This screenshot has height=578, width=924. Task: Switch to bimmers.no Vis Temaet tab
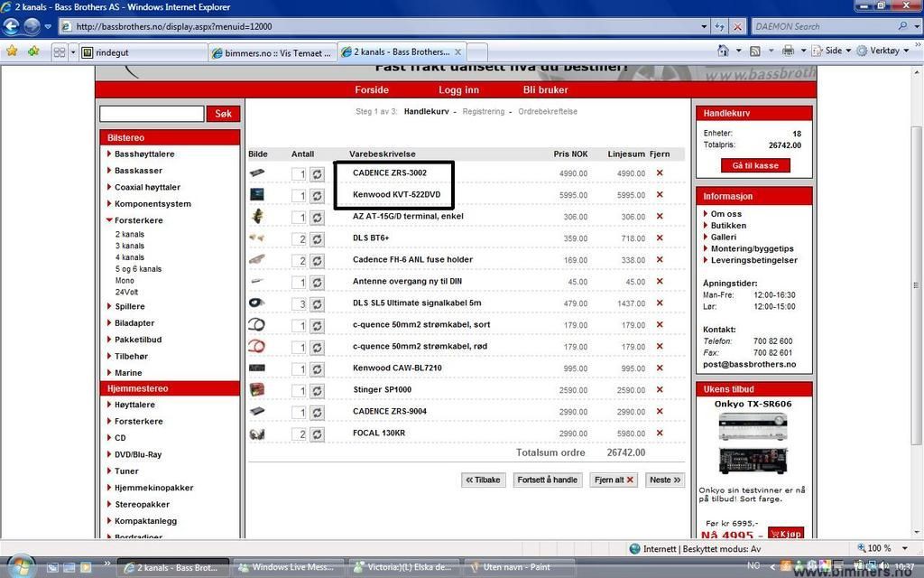point(272,52)
